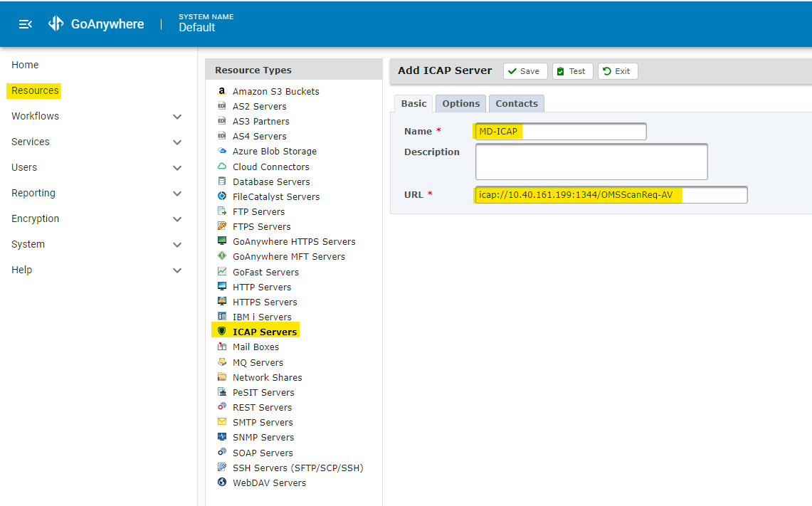812x506 pixels.
Task: Click the AS3 Partners EDI icon
Action: click(222, 121)
